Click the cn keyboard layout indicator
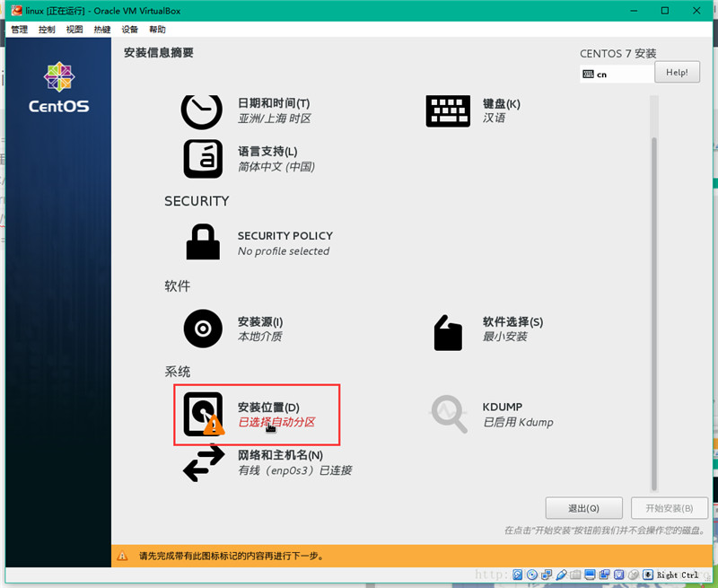This screenshot has height=588, width=718. pyautogui.click(x=617, y=75)
